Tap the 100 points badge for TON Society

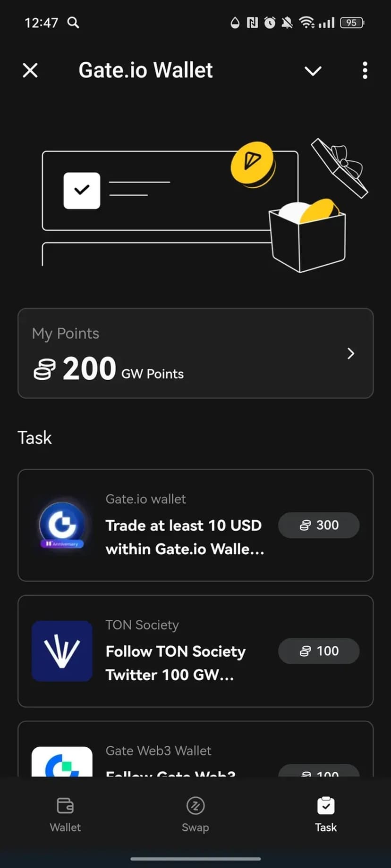point(319,651)
